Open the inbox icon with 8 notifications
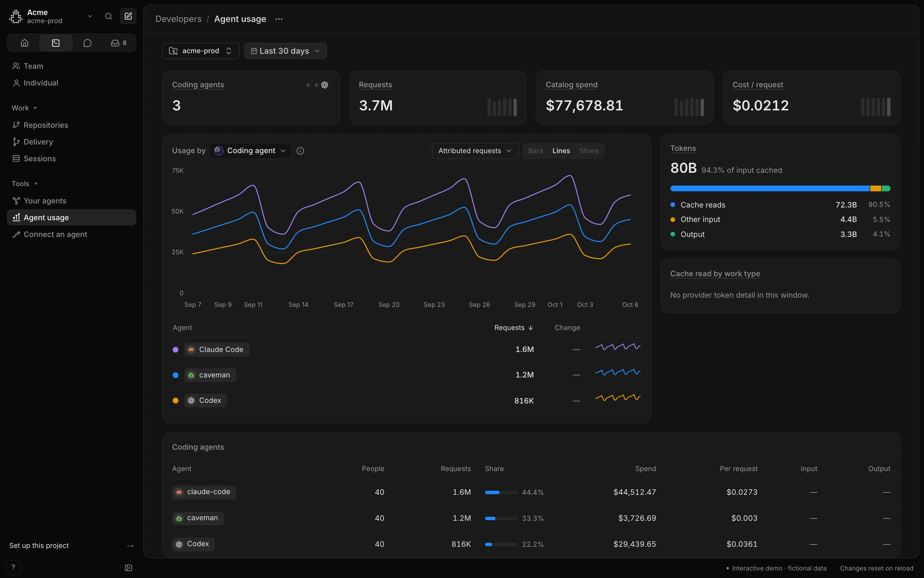 (x=119, y=43)
